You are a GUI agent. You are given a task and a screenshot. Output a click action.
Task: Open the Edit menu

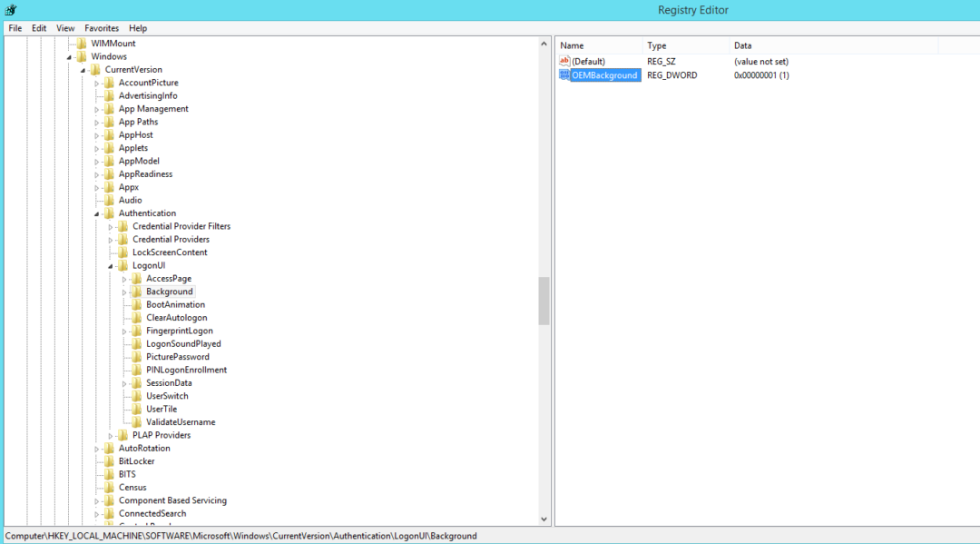tap(39, 28)
